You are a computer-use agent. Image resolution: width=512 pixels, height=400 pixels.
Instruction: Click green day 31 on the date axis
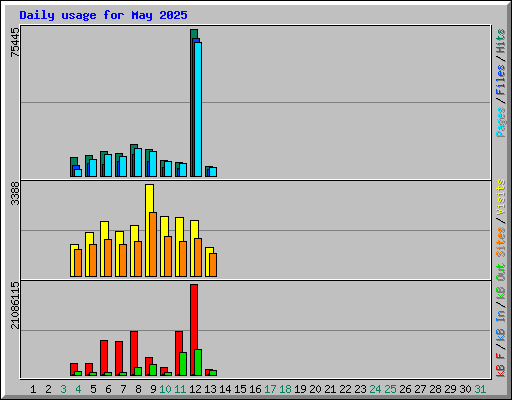pos(480,389)
